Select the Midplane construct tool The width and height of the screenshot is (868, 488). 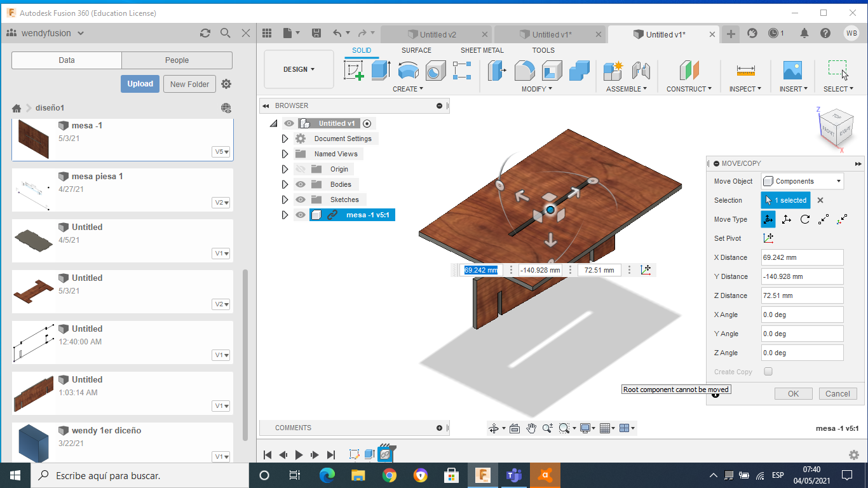tap(689, 71)
